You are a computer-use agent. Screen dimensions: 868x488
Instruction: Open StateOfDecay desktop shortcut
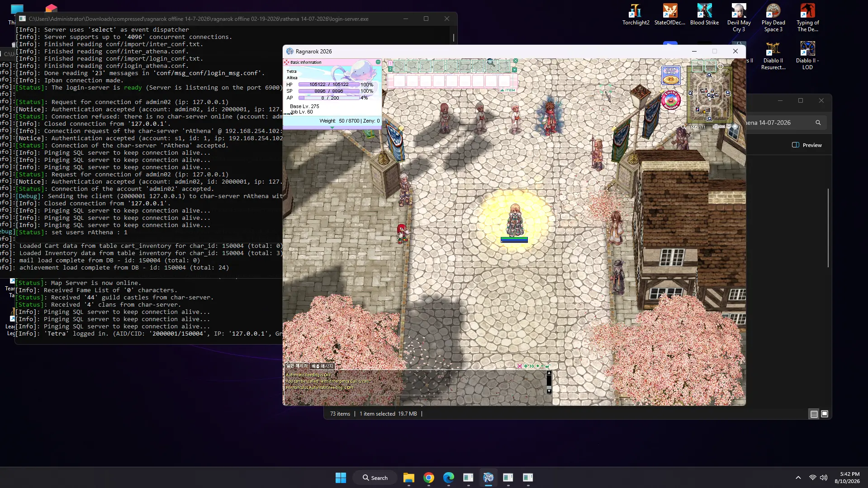(670, 14)
